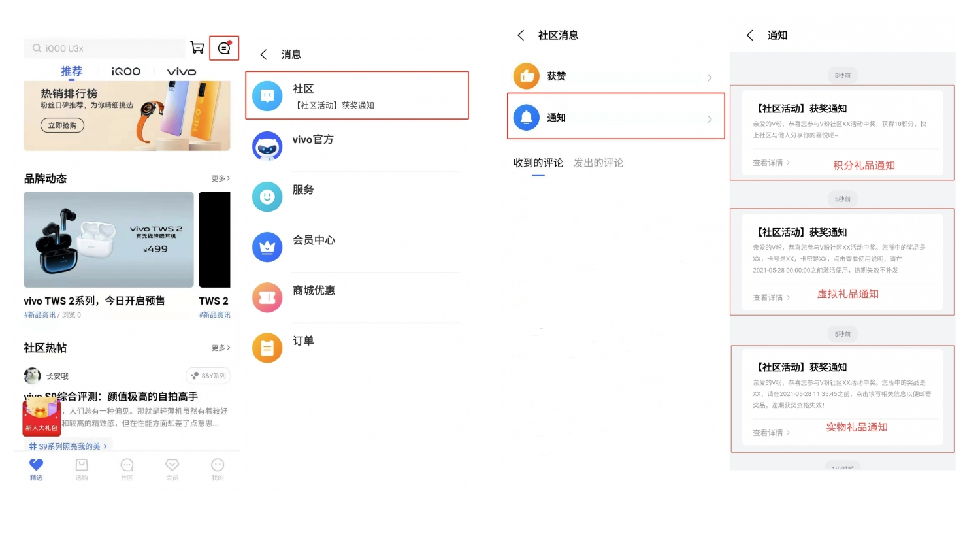Open the 商城优惠 coupon icon
Screen dimensions: 980x551
click(267, 297)
